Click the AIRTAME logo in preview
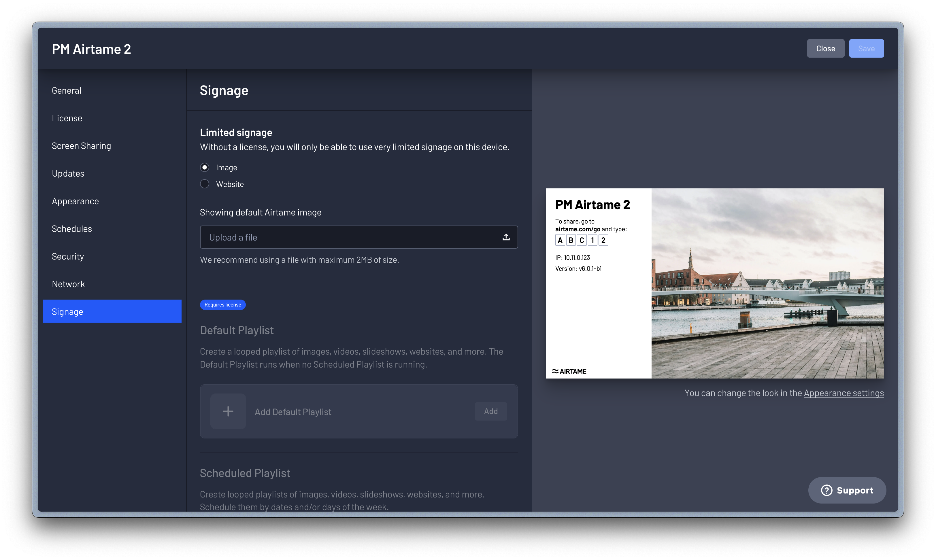 click(569, 371)
